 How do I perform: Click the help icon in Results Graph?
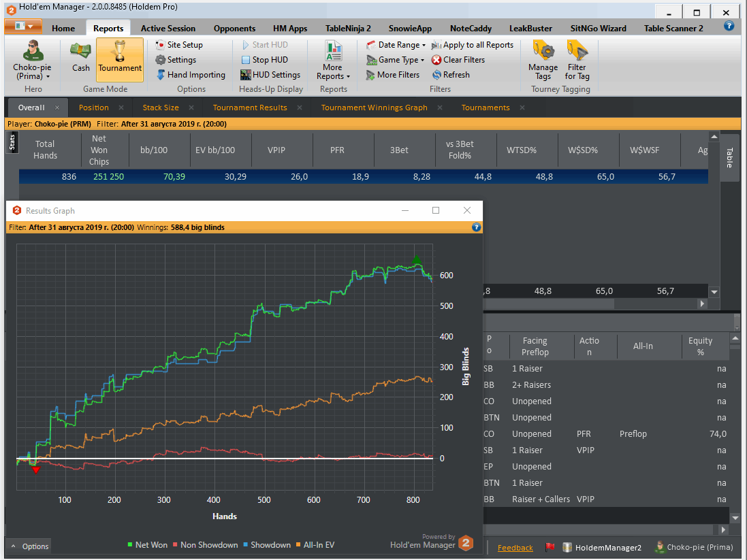coord(476,227)
